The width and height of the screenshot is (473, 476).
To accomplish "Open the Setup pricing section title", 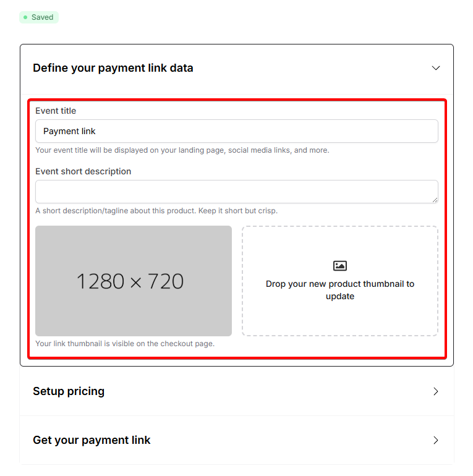I will (69, 391).
